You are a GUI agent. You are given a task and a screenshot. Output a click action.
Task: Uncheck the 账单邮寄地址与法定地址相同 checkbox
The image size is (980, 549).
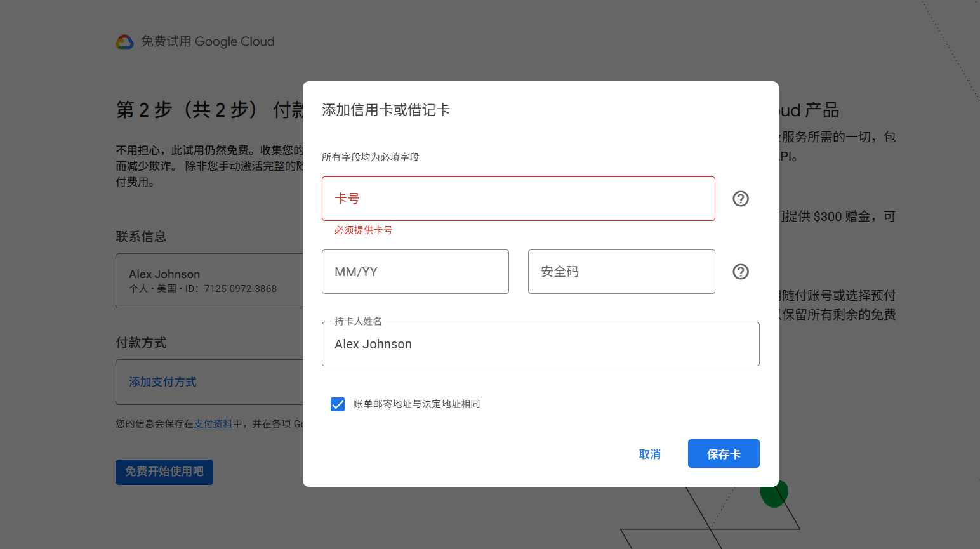pos(338,404)
